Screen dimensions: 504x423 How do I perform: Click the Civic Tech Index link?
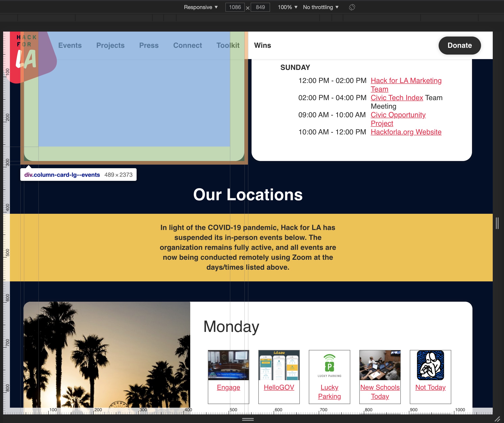(397, 98)
